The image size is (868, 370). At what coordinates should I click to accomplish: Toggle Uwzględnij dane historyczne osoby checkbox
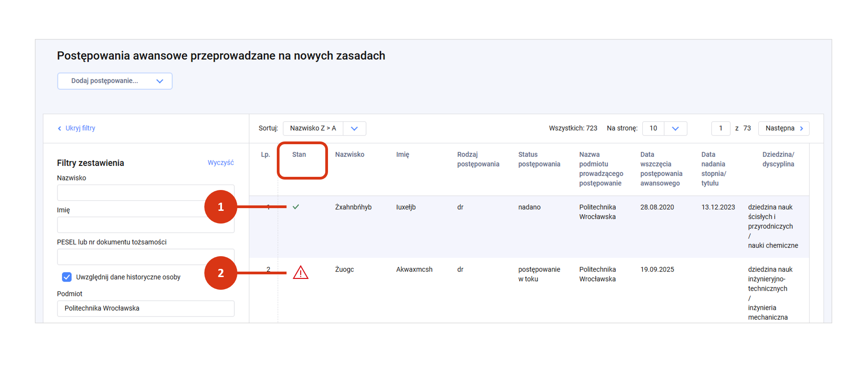(x=67, y=277)
